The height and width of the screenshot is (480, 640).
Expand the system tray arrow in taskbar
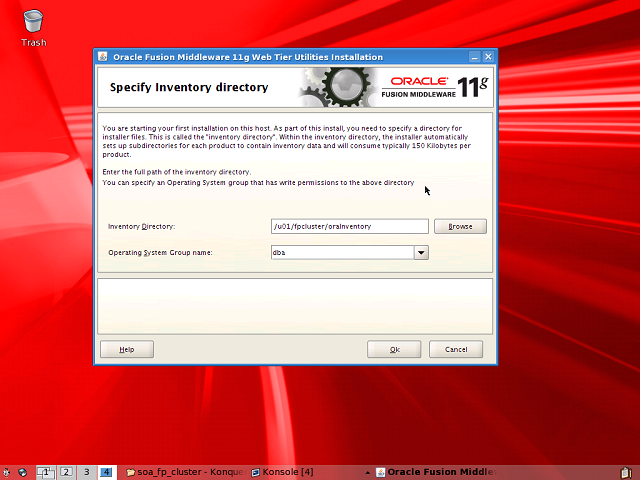pos(368,473)
